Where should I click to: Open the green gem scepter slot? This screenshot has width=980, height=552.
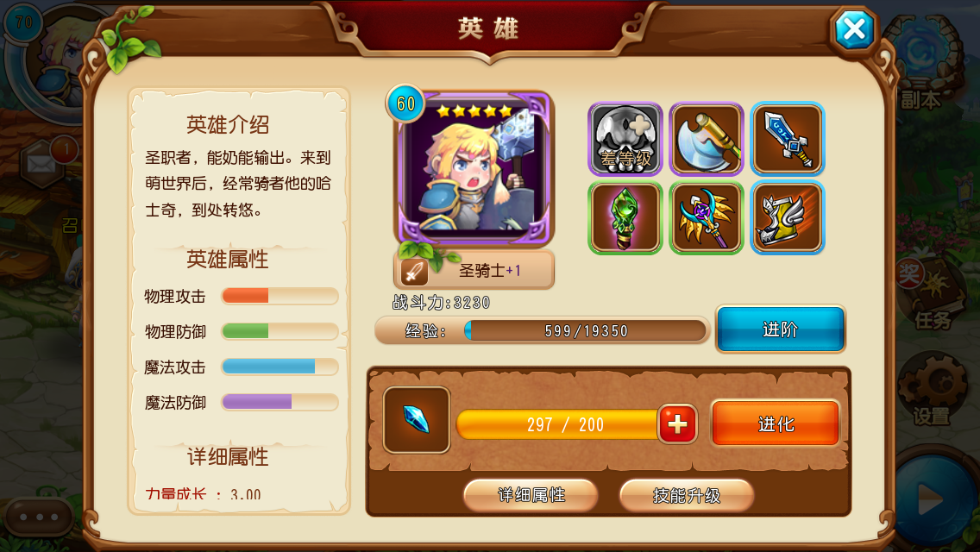pyautogui.click(x=625, y=218)
